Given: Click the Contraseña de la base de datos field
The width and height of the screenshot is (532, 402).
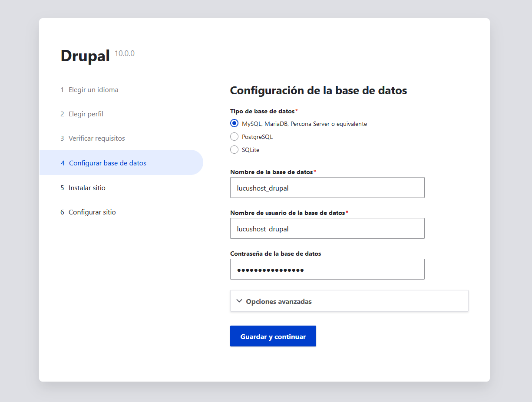Looking at the screenshot, I should (327, 269).
